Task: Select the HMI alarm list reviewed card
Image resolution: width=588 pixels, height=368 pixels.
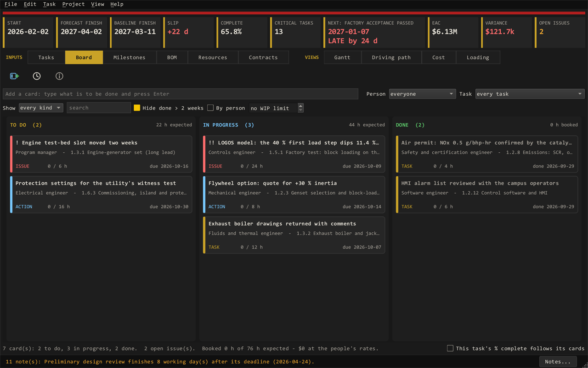Action: pyautogui.click(x=487, y=195)
